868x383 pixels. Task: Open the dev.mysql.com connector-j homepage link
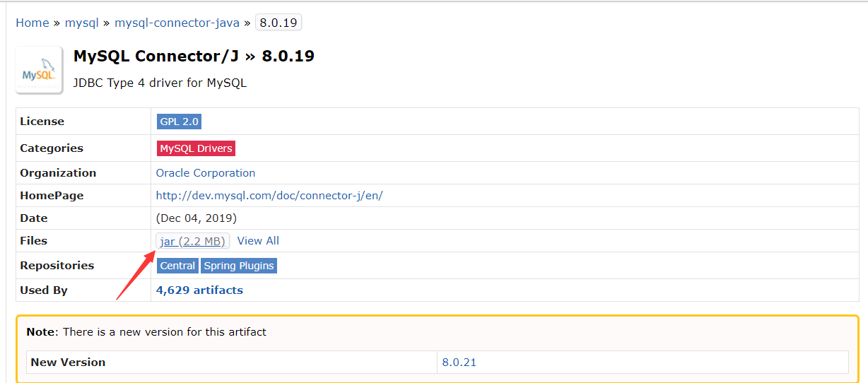coord(269,196)
